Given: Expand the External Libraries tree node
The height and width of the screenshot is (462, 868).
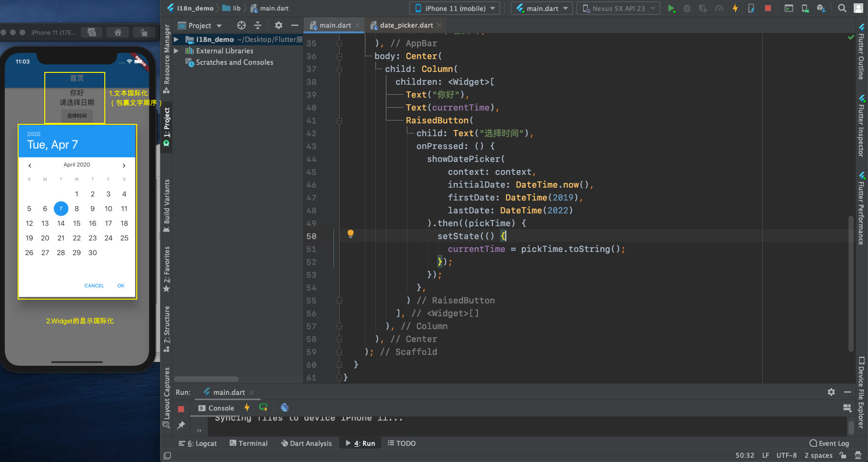Looking at the screenshot, I should pos(176,51).
